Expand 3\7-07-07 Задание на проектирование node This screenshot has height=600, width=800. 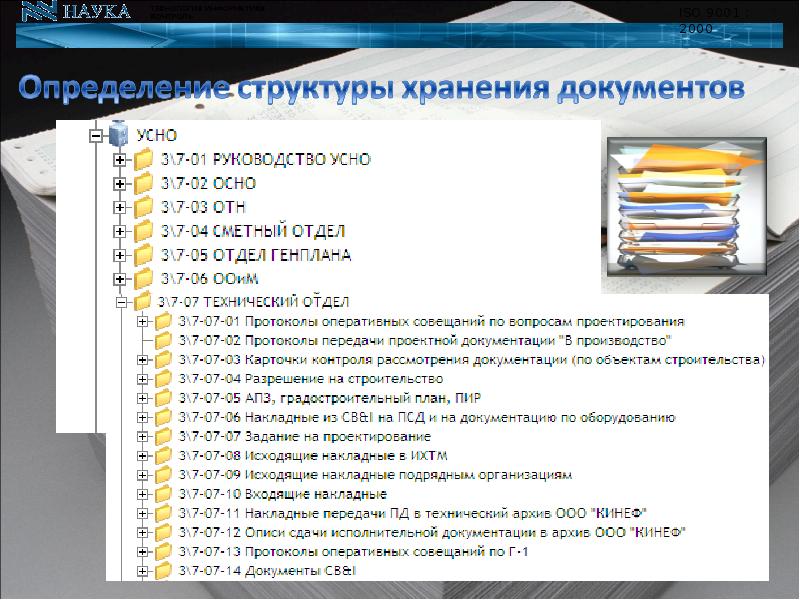[142, 437]
